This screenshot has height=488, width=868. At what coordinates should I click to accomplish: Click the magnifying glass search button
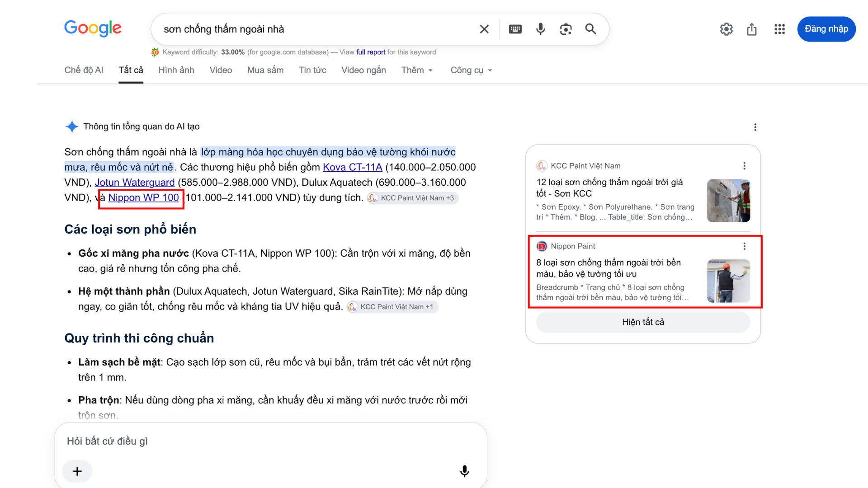(x=590, y=29)
